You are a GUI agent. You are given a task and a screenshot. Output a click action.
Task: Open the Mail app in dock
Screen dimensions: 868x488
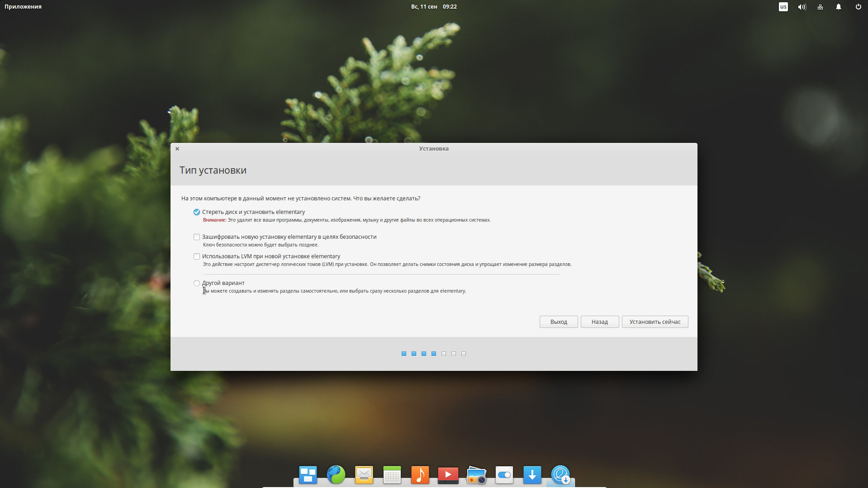pos(364,475)
